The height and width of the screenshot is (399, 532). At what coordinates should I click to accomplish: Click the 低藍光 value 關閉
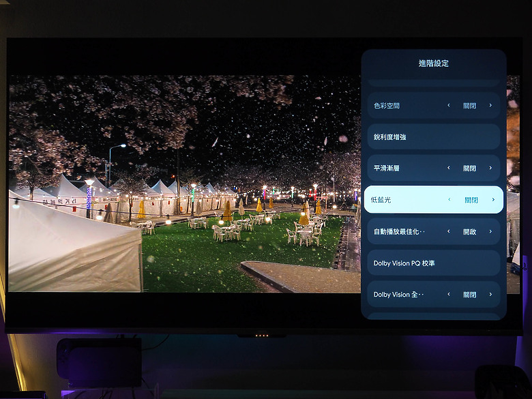471,200
